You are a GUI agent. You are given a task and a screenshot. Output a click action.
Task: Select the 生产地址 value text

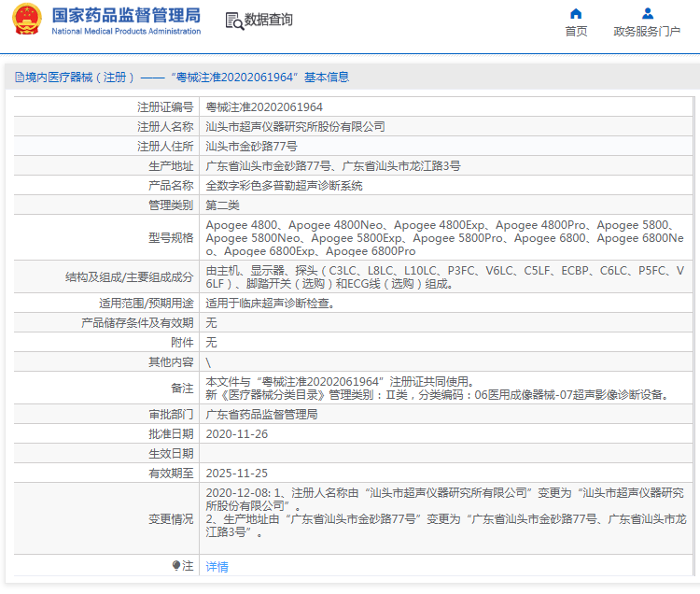(x=333, y=166)
